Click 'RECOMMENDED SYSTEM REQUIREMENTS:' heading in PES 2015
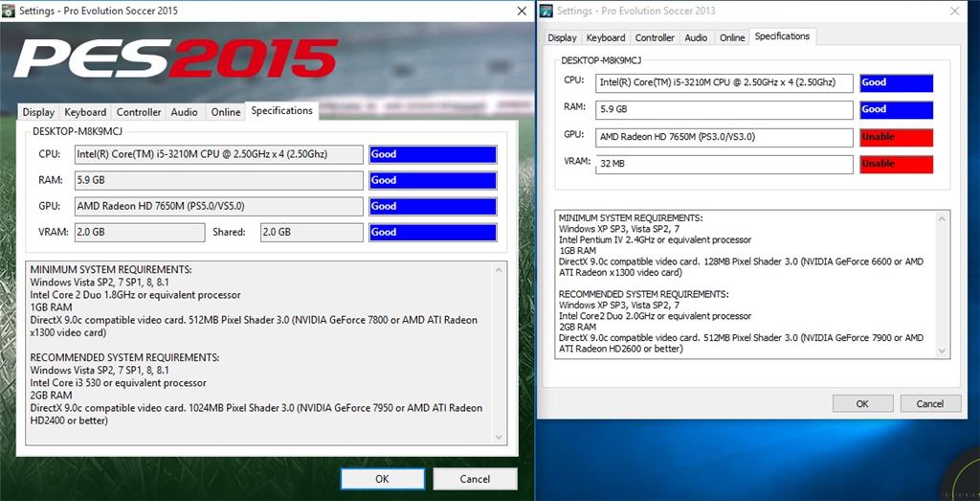 pyautogui.click(x=124, y=357)
